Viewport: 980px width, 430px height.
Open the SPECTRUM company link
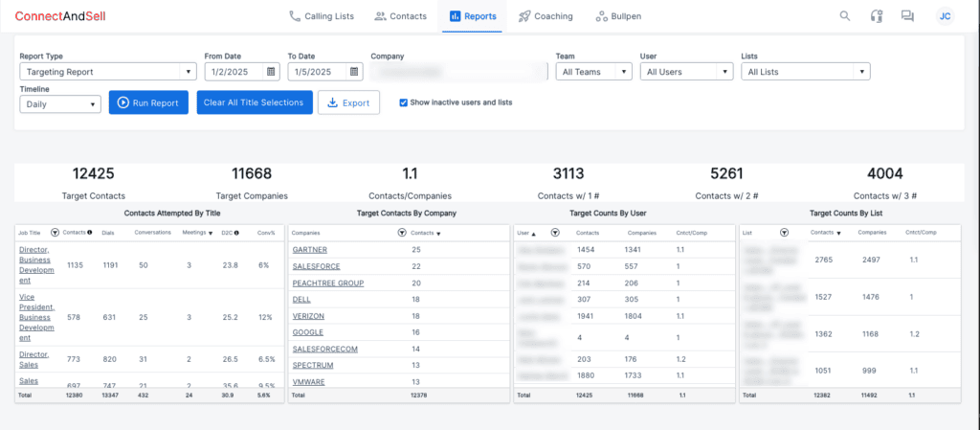click(x=313, y=365)
